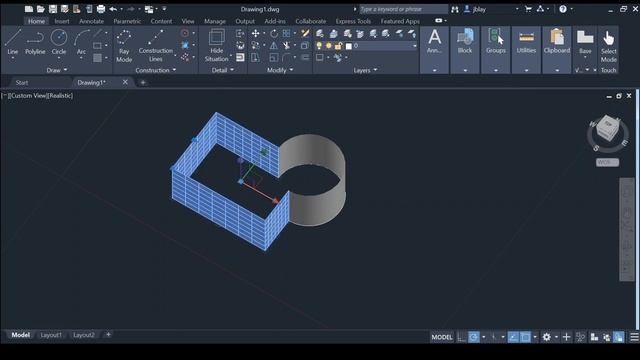Open the Help question mark
The image size is (640, 360).
coord(563,9)
